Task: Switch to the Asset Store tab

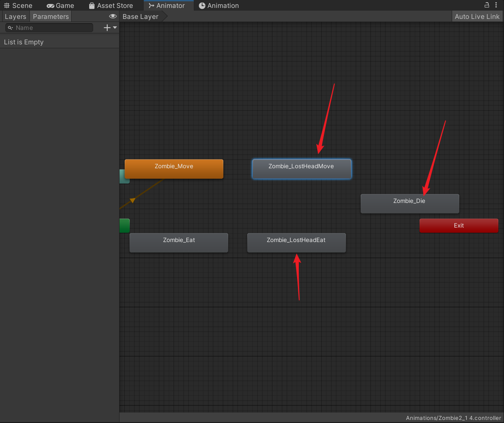Action: 110,6
